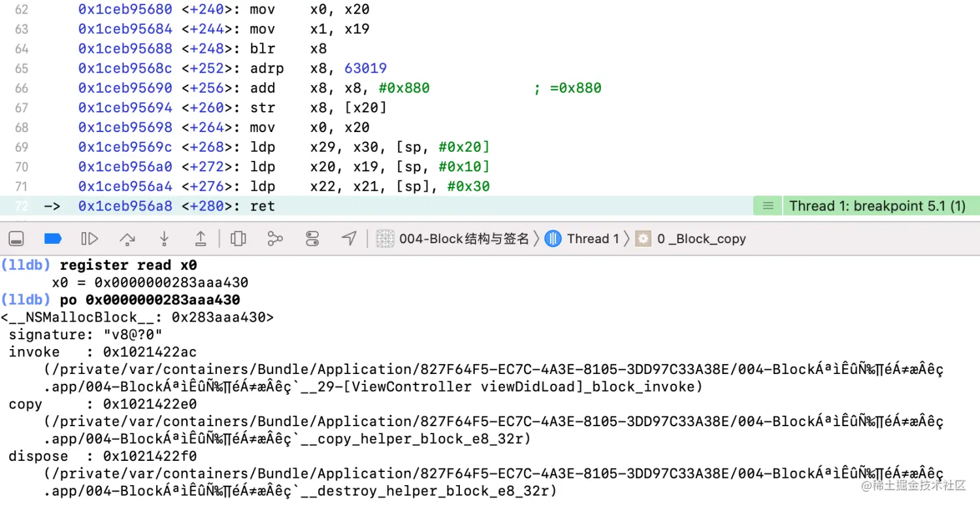Click address 0x1ceb95688 on blr line

point(125,49)
